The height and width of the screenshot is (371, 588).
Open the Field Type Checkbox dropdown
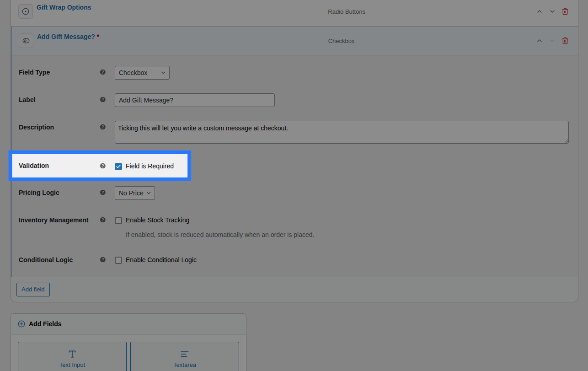(142, 73)
